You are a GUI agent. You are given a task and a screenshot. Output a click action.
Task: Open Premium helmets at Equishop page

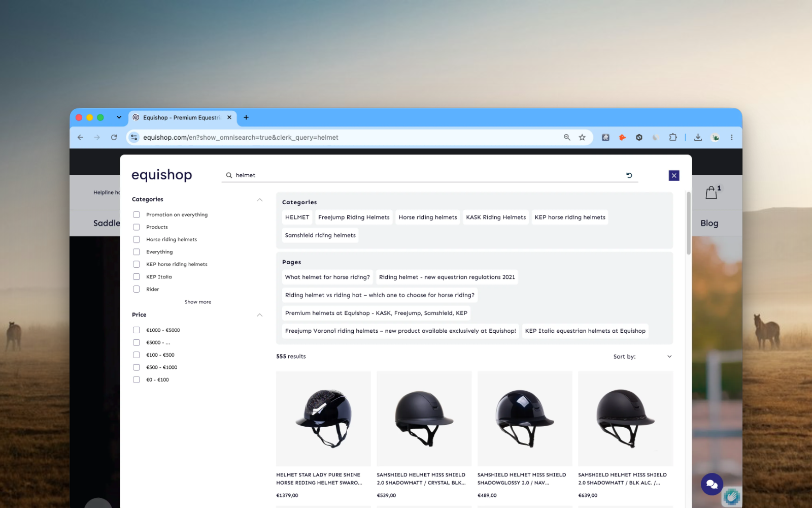pos(376,313)
